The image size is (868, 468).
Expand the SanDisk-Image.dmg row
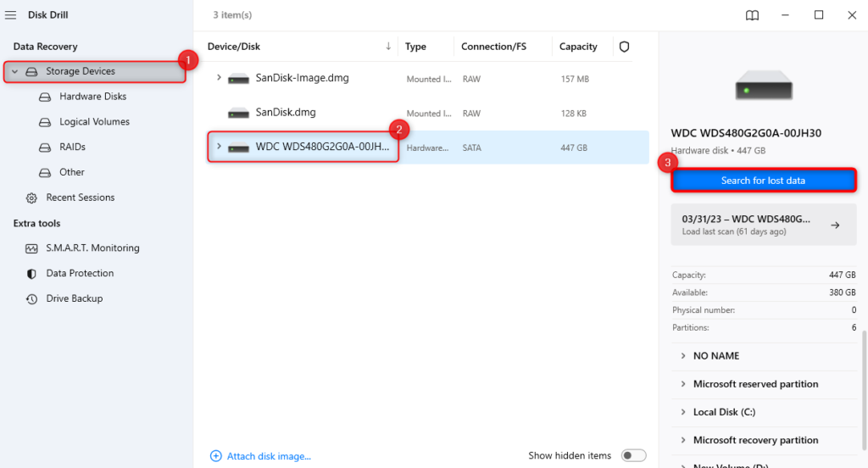pyautogui.click(x=219, y=78)
